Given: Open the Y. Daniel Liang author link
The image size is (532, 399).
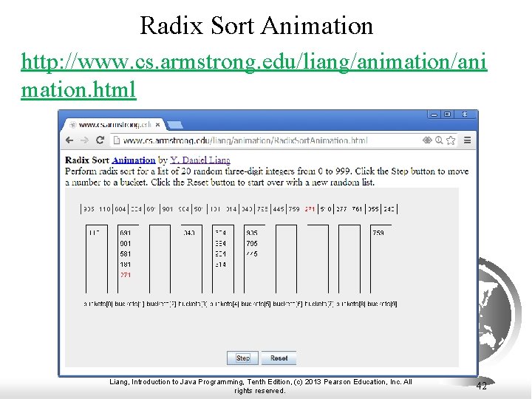Looking at the screenshot, I should pos(200,160).
